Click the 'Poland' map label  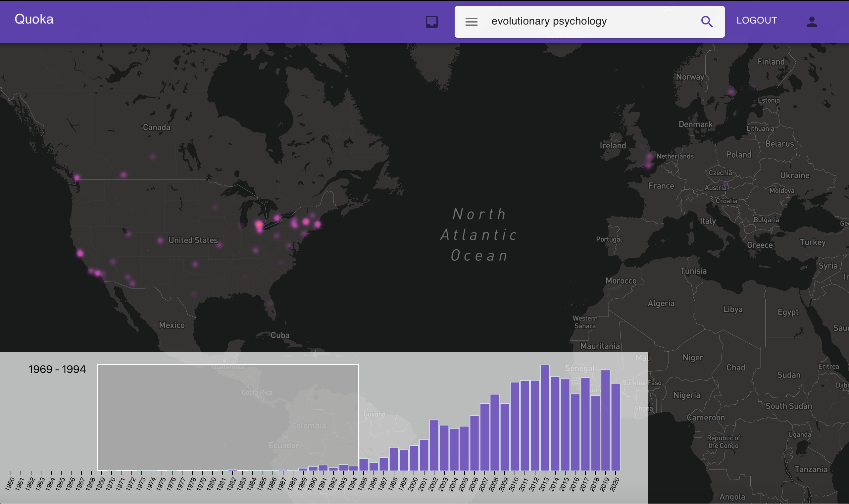[x=739, y=155]
